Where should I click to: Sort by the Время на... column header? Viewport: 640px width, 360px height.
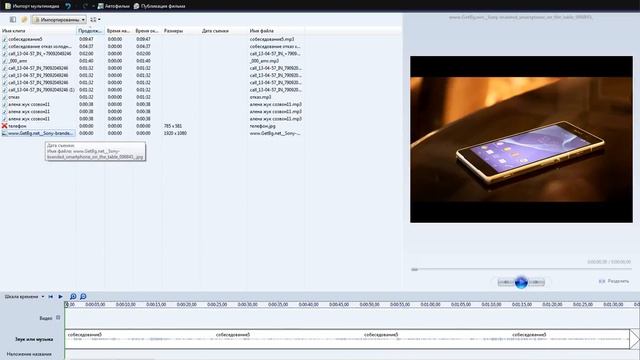click(118, 31)
